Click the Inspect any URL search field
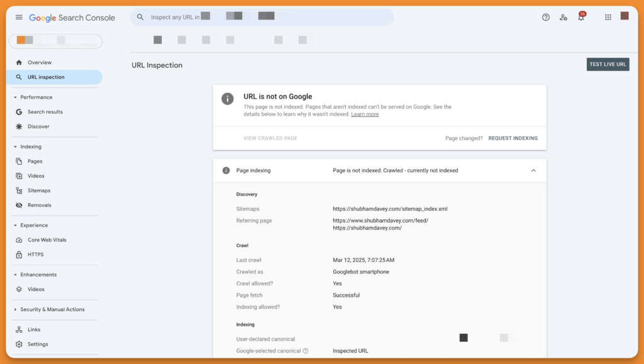The width and height of the screenshot is (644, 364). (262, 17)
